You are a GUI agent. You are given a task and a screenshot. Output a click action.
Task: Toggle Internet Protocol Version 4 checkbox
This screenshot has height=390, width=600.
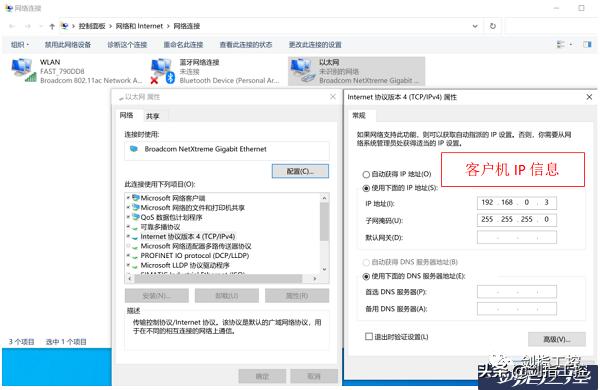click(x=128, y=236)
